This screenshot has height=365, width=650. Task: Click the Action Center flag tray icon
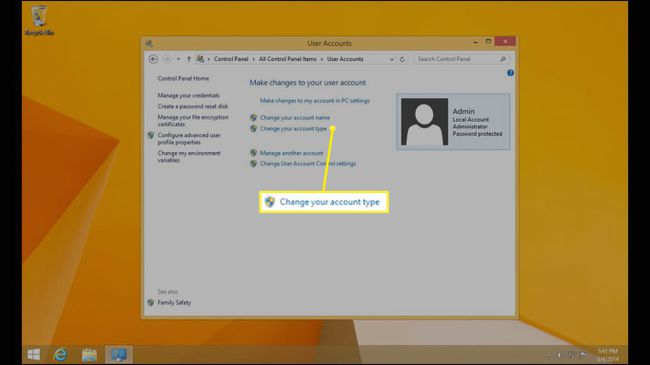click(x=584, y=355)
